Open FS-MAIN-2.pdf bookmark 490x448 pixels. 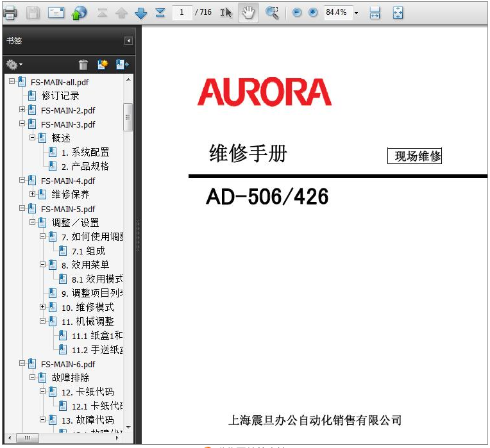click(x=68, y=110)
